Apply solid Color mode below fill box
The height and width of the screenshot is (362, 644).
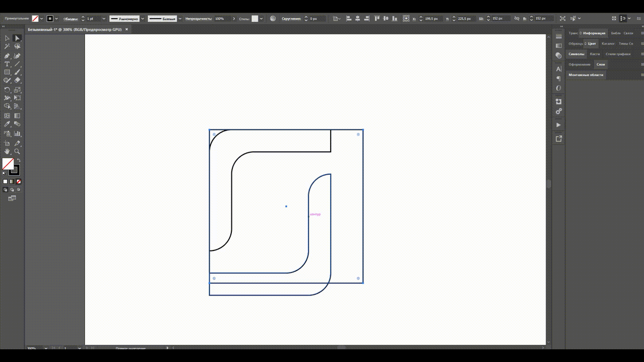click(5, 182)
